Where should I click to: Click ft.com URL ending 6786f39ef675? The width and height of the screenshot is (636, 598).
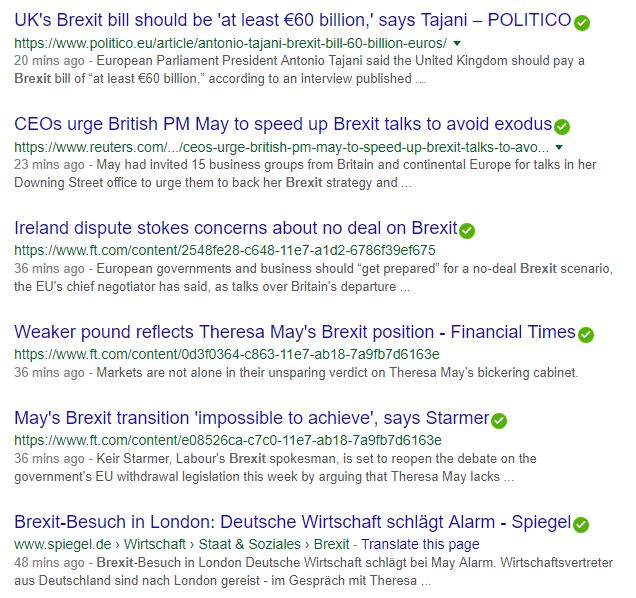225,250
